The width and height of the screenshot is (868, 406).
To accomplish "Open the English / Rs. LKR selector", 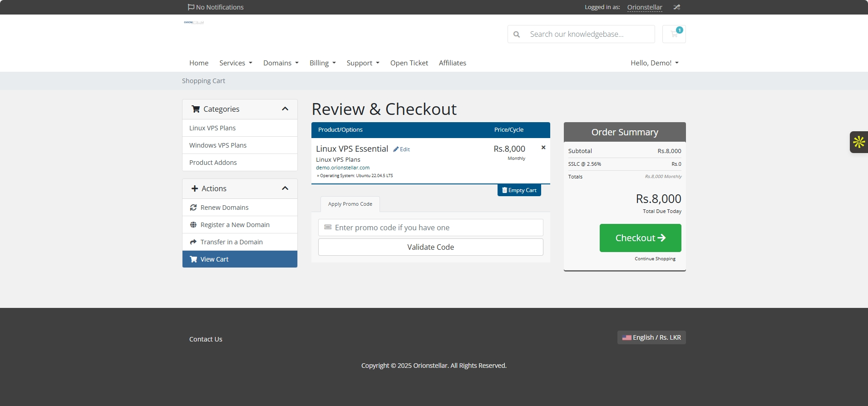I will point(651,337).
